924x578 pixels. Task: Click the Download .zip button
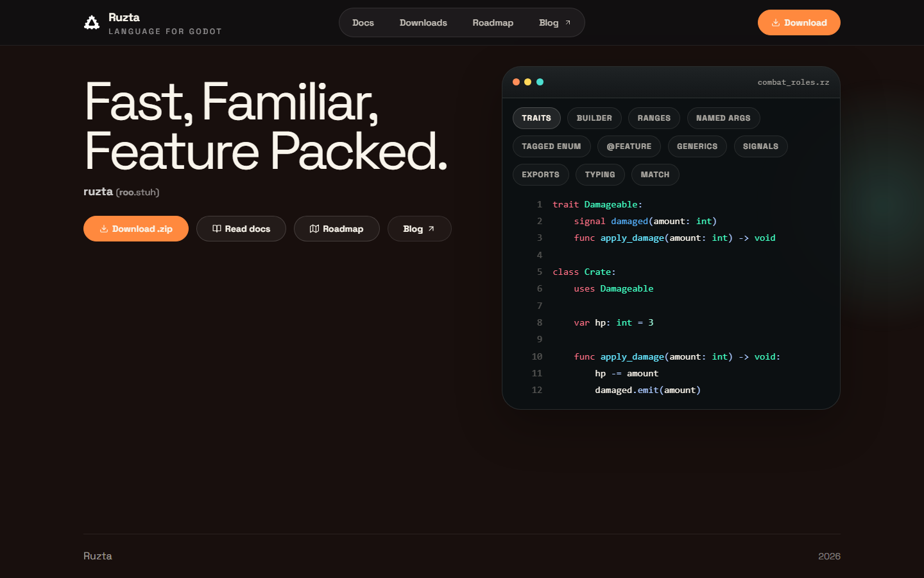click(136, 229)
